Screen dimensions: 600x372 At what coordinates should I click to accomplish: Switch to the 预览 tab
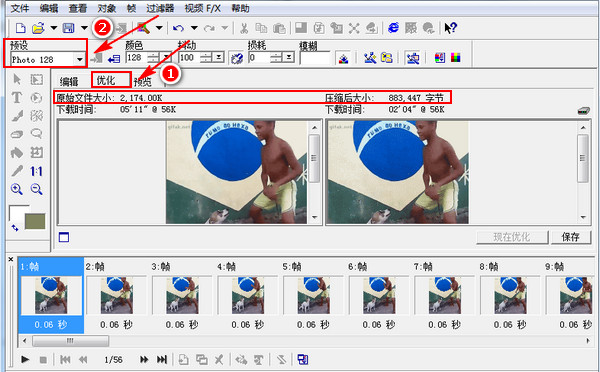point(143,82)
